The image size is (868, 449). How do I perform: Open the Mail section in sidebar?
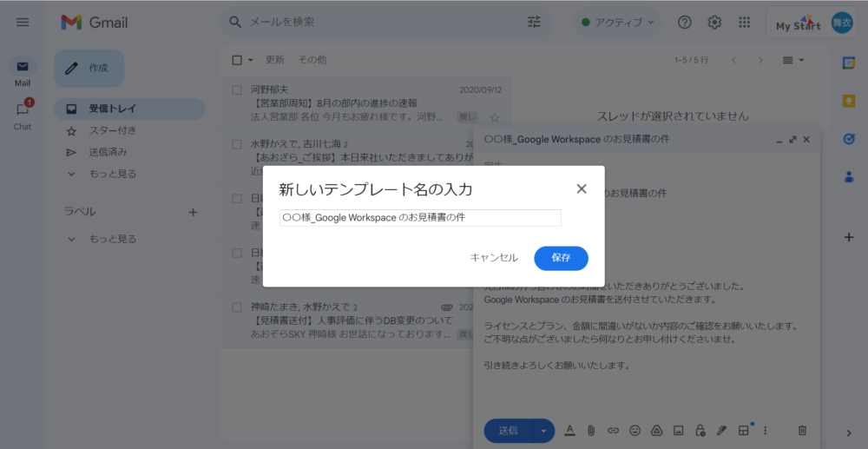(x=23, y=73)
